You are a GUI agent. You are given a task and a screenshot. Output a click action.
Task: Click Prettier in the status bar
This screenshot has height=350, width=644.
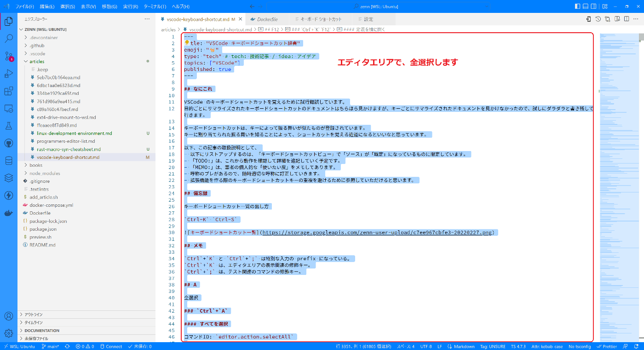click(606, 346)
